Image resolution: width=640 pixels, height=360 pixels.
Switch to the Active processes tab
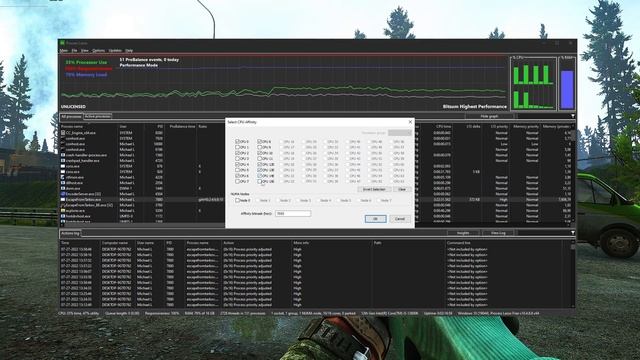click(98, 117)
